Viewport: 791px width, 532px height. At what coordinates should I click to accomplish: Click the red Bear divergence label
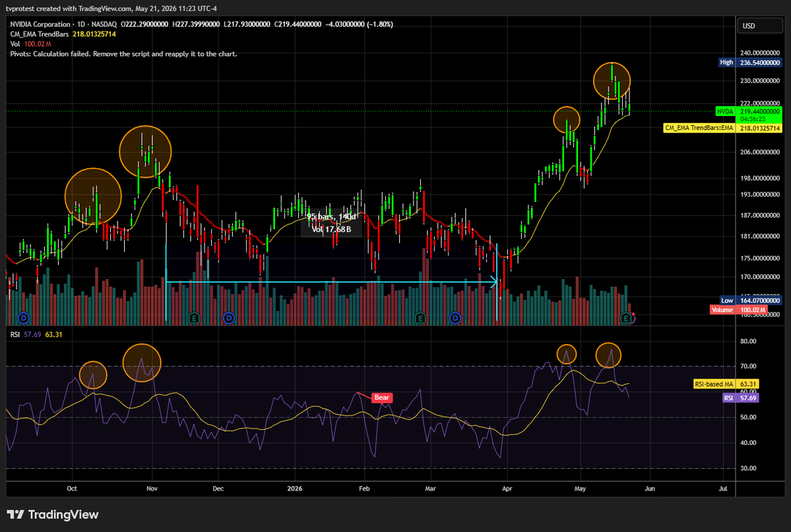click(x=382, y=398)
